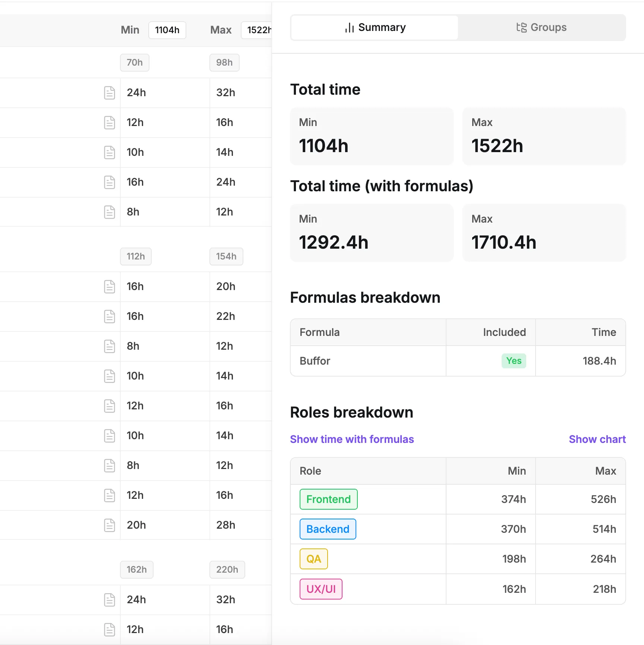
Task: Click the document icon beside the 20h–28h row
Action: [110, 525]
